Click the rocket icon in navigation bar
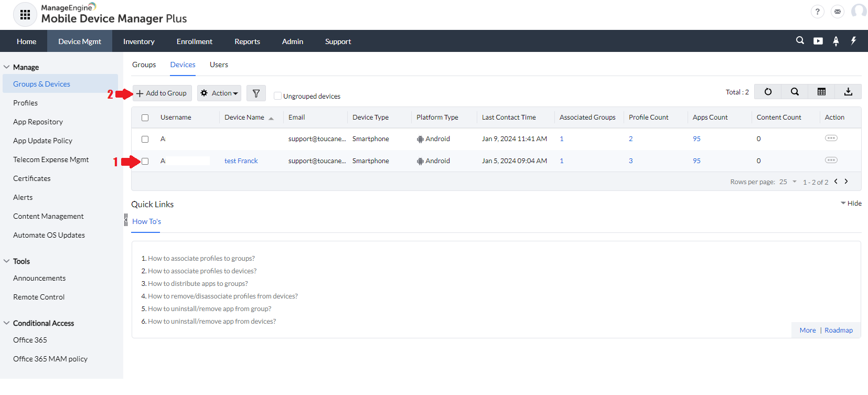Image resolution: width=868 pixels, height=395 pixels. 836,41
